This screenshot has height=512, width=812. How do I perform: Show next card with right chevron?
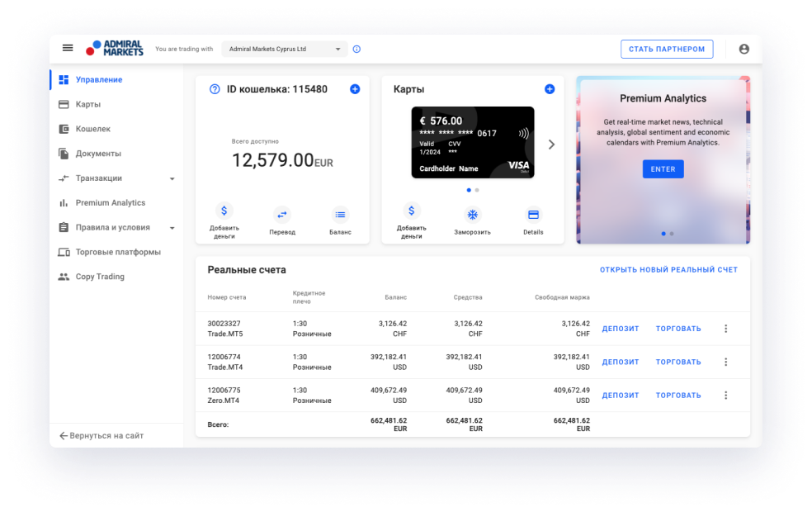click(x=551, y=145)
